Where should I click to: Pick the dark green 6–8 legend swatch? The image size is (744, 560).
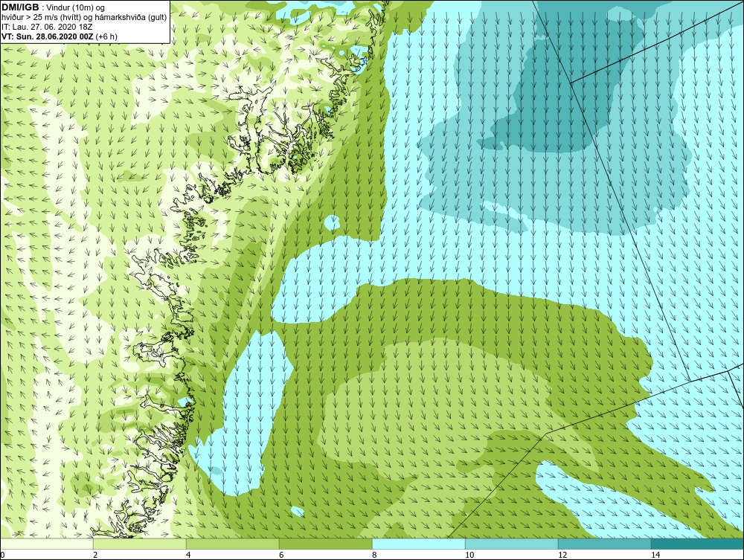326,544
